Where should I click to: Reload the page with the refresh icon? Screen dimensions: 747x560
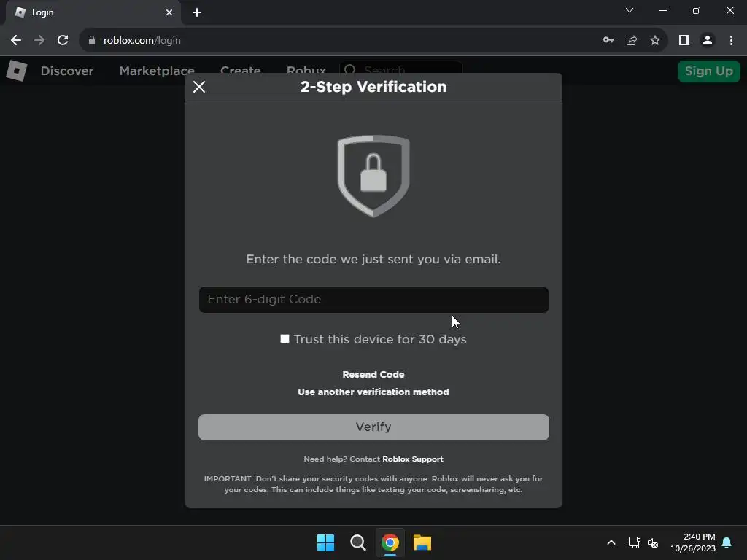click(x=63, y=41)
